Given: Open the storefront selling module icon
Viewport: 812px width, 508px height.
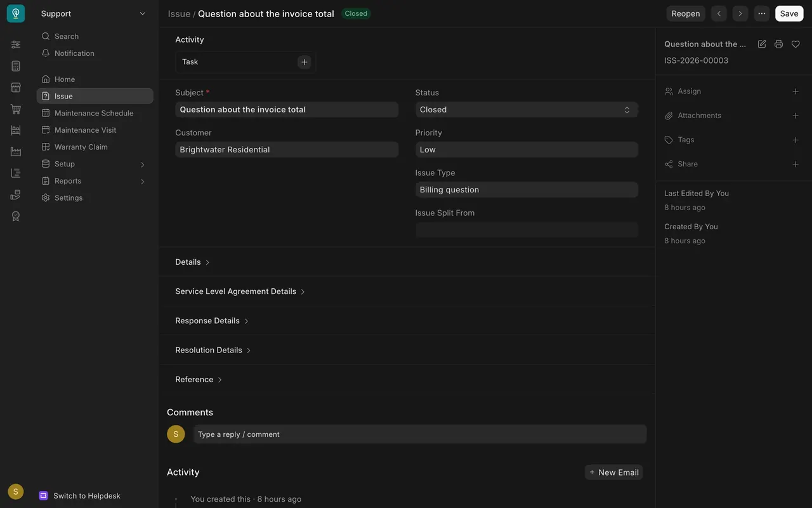Looking at the screenshot, I should pyautogui.click(x=16, y=88).
